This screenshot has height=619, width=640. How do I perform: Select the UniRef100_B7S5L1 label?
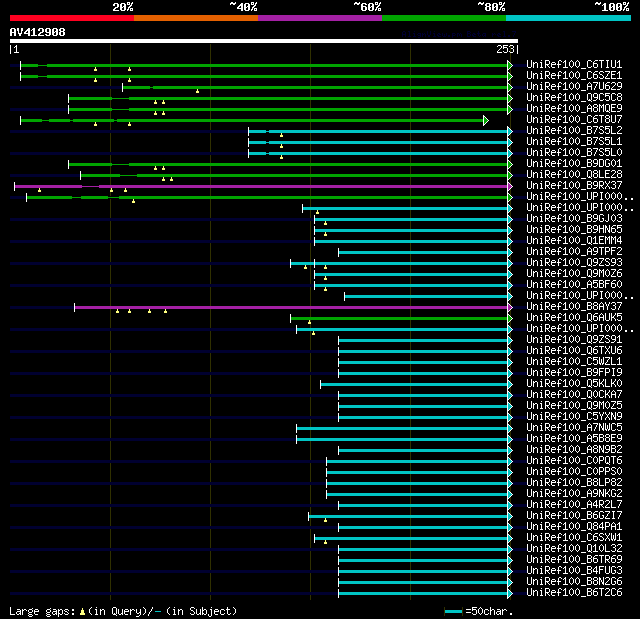pos(574,142)
